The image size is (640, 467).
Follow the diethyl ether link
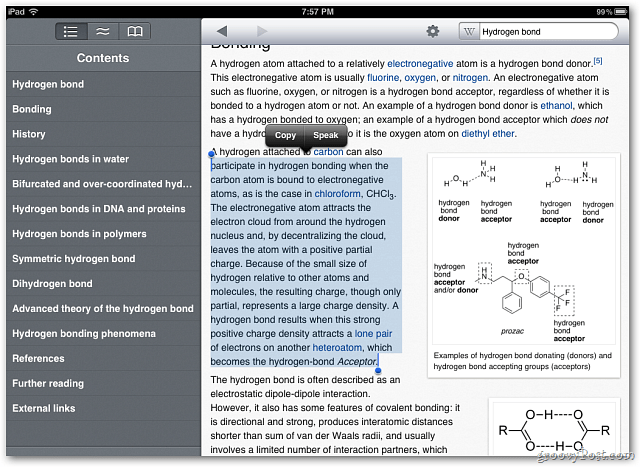point(487,133)
